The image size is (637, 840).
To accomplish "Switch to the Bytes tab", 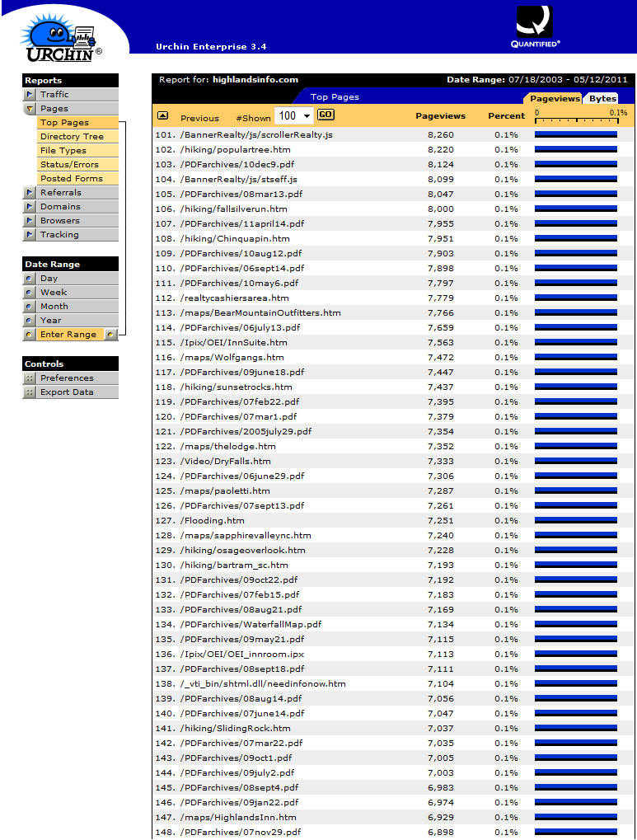I will coord(602,99).
